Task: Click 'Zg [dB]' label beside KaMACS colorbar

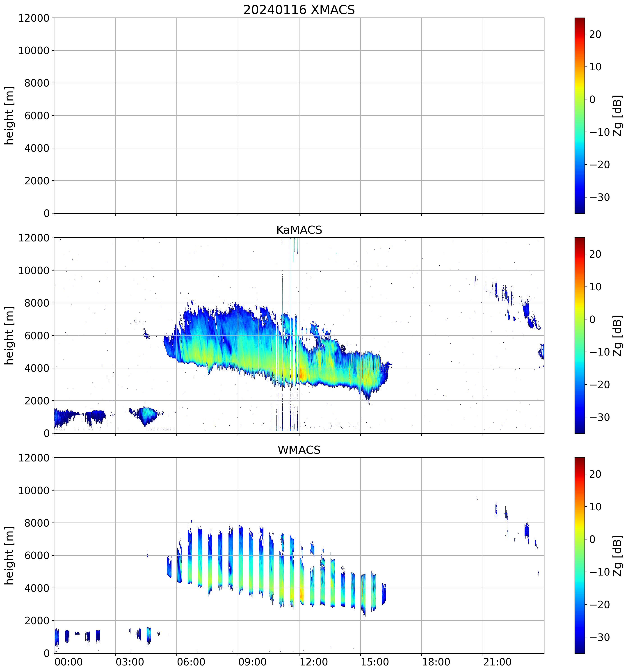Action: [618, 335]
